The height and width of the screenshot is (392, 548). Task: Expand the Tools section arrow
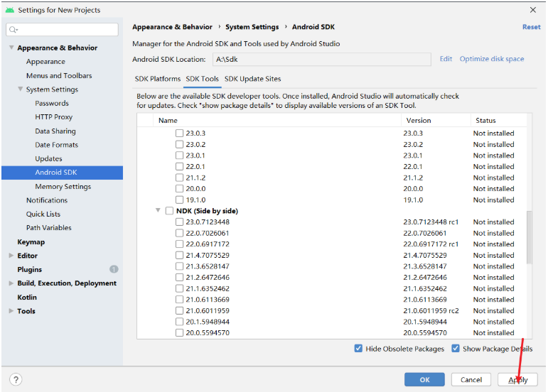click(x=11, y=310)
